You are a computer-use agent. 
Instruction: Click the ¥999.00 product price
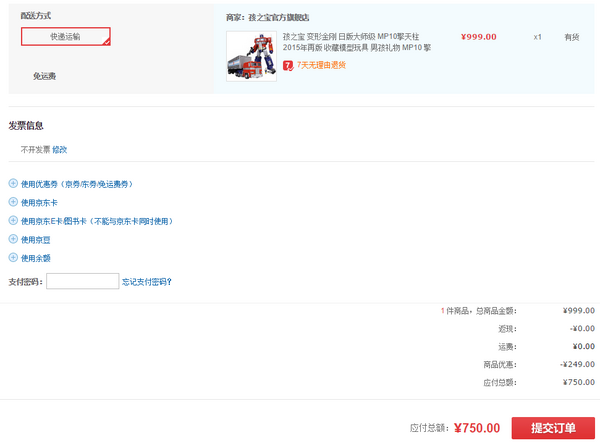click(479, 37)
